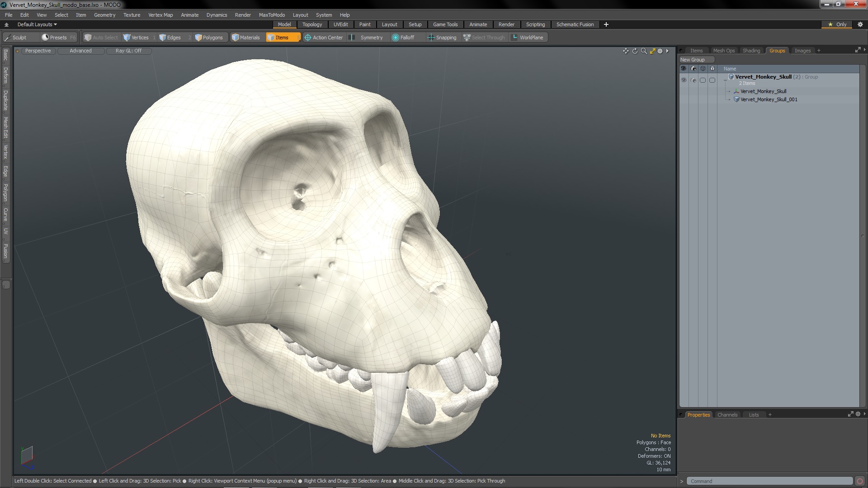Click the Command input field
Image resolution: width=868 pixels, height=488 pixels.
tap(769, 481)
